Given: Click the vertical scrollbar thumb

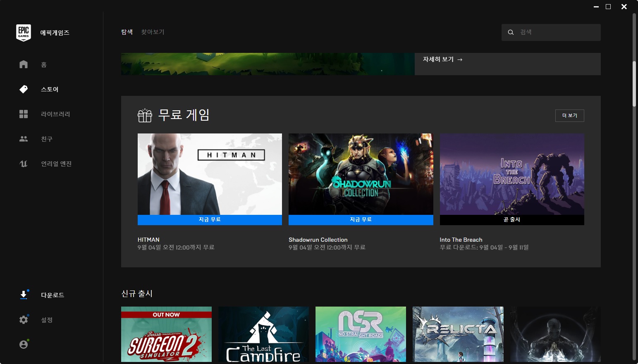Looking at the screenshot, I should (634, 84).
